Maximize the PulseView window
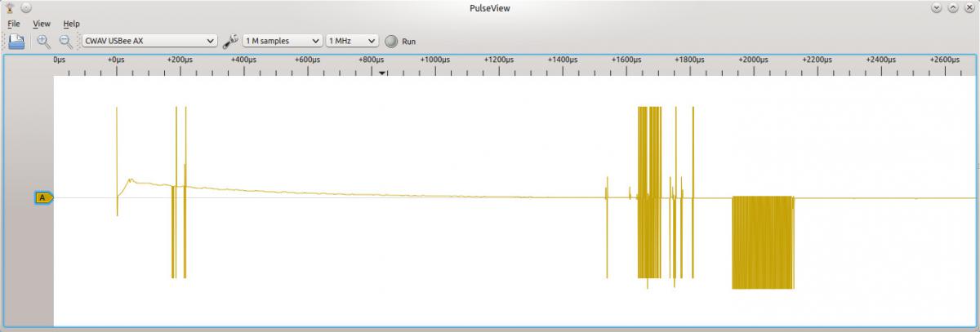This screenshot has height=332, width=980. pyautogui.click(x=953, y=7)
